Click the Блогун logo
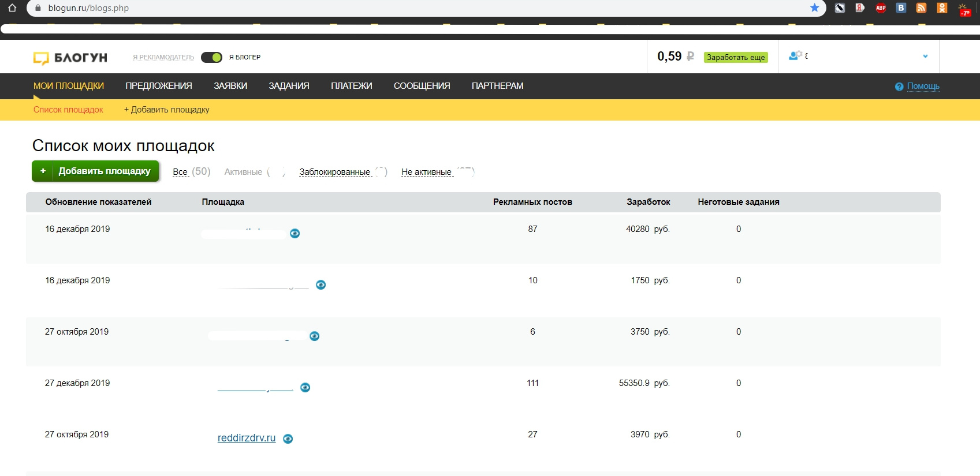Screen dimensions: 980x476 coord(70,58)
